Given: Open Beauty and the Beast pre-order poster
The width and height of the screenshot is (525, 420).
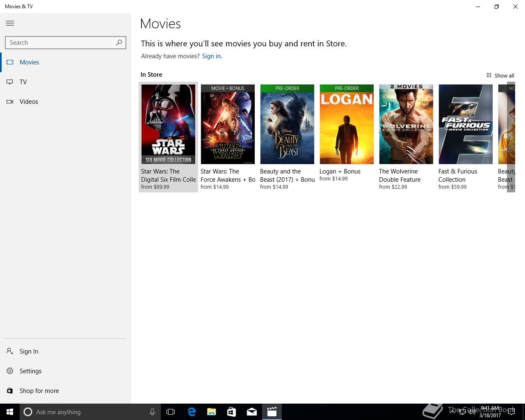Looking at the screenshot, I should pyautogui.click(x=287, y=124).
